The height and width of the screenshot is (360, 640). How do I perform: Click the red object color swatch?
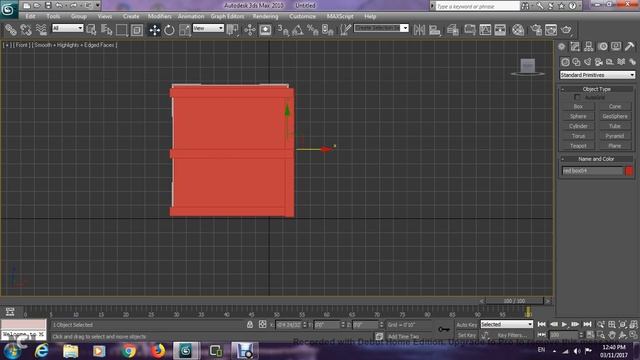[629, 171]
